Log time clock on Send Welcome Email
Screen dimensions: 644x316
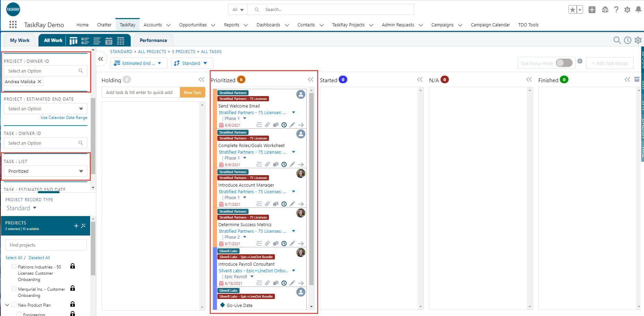tap(284, 125)
